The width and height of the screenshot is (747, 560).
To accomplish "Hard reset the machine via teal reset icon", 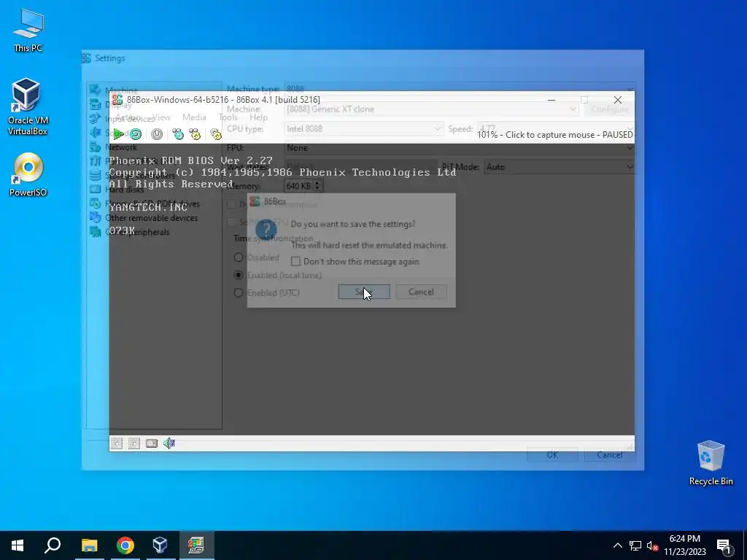I will tap(136, 135).
